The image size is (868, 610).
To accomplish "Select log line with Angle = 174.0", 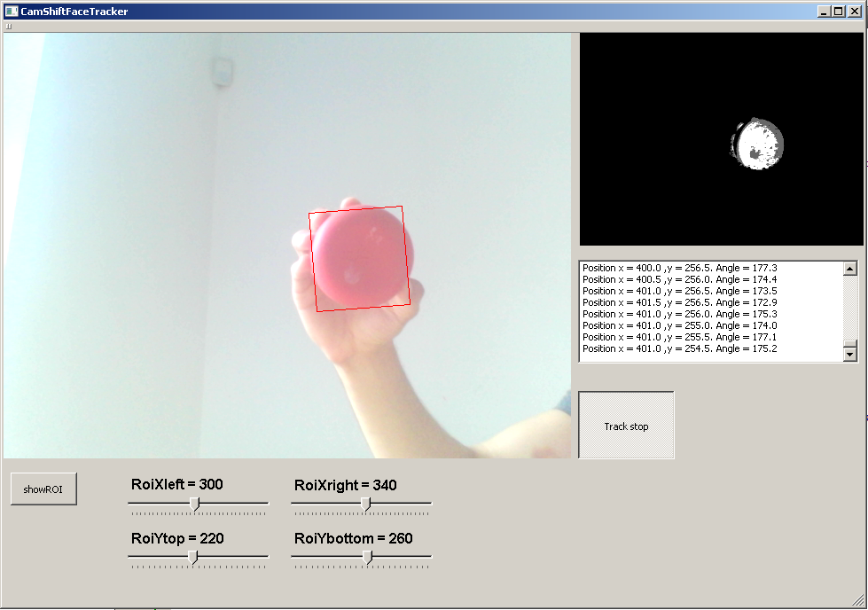I will [680, 325].
